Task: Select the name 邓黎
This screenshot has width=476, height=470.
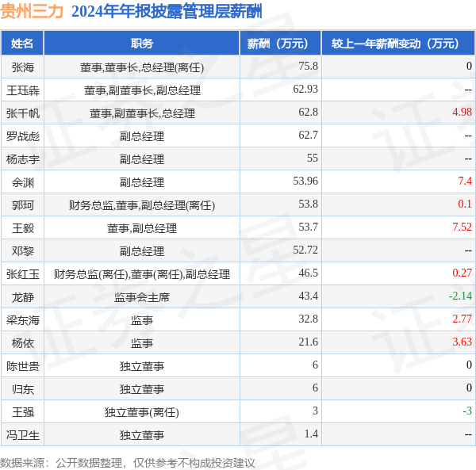Action: point(23,251)
